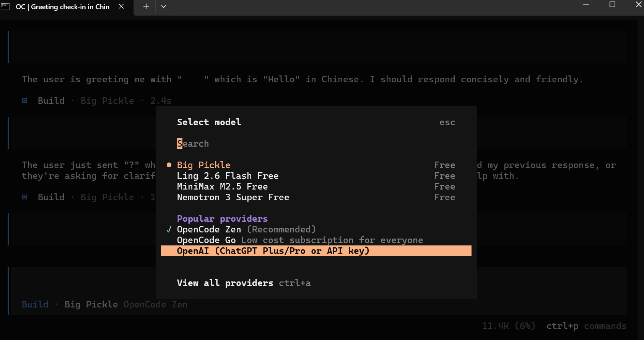Screen dimensions: 644x340
Task: Select OpenAI ChatGPT Plus/Pro provider
Action: pos(316,251)
